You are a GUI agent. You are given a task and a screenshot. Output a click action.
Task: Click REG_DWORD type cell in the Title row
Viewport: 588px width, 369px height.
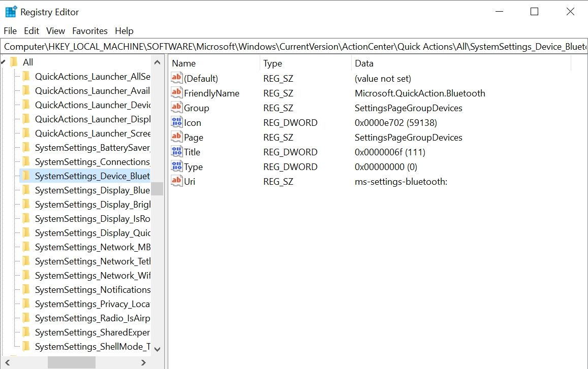click(290, 152)
